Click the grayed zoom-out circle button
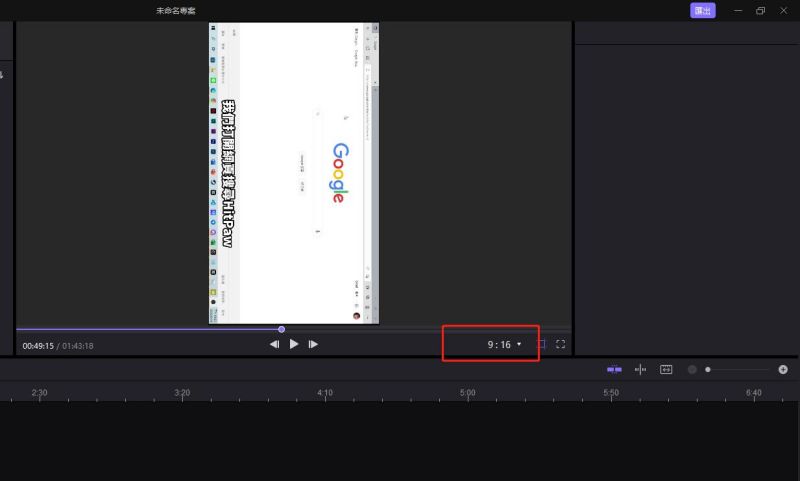Viewport: 800px width, 481px height. click(x=692, y=369)
